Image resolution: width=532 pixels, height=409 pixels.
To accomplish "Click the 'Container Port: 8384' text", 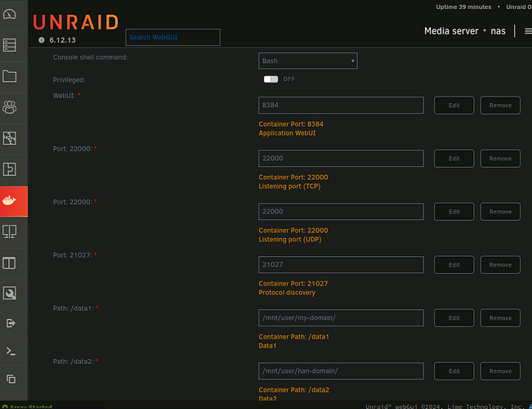I will (291, 124).
